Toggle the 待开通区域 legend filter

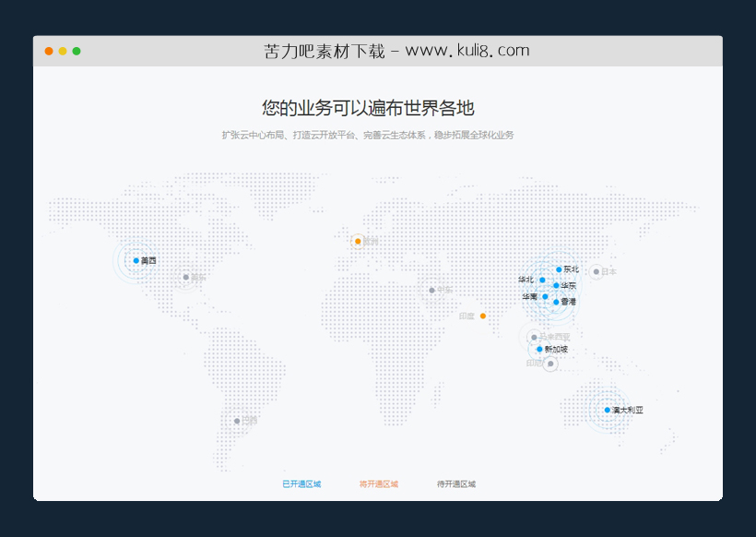(456, 483)
